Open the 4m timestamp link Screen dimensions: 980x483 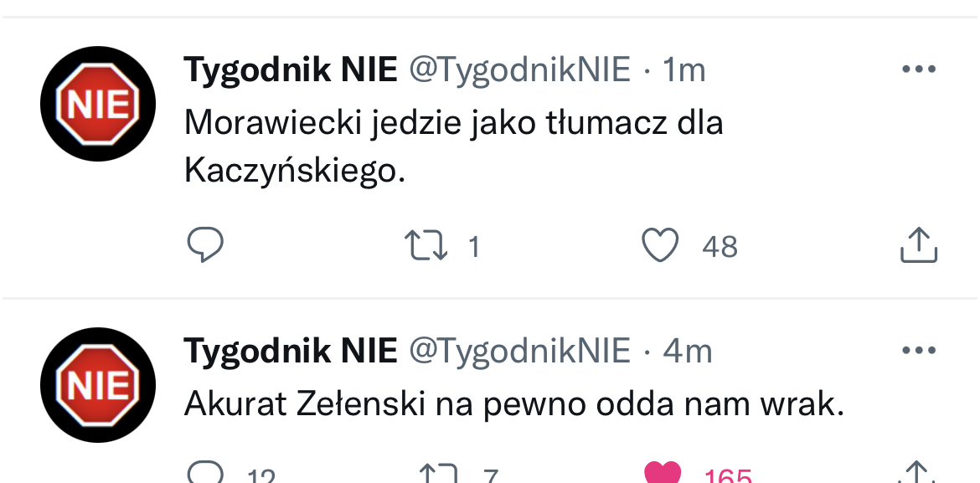(x=687, y=352)
